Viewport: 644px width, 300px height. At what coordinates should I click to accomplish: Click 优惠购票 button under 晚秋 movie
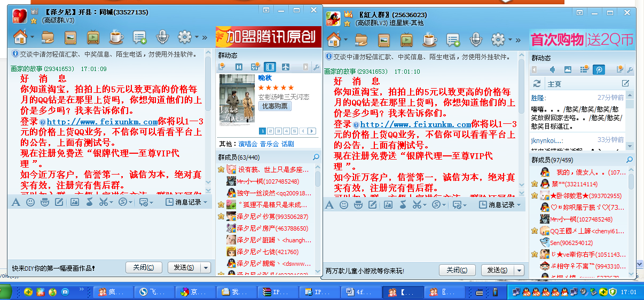275,106
